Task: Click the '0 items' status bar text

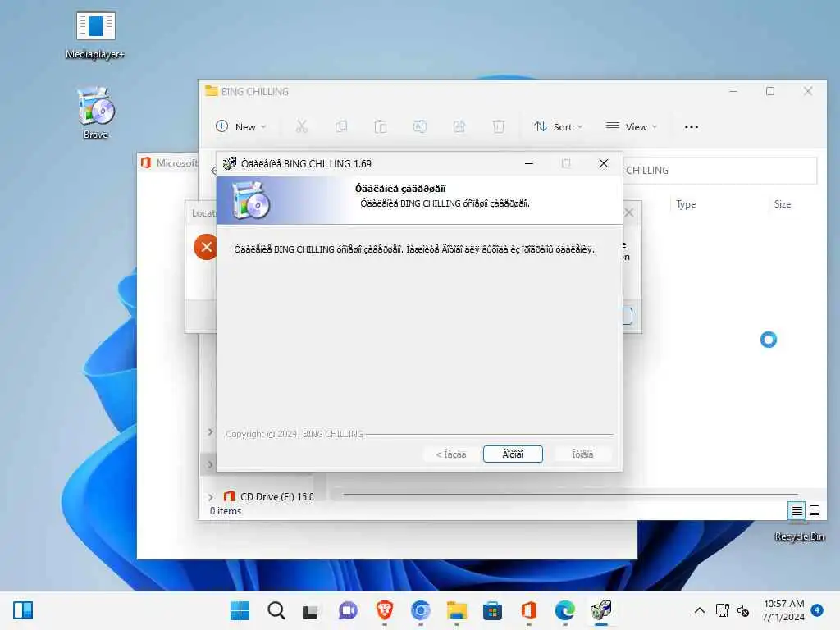Action: 226,511
